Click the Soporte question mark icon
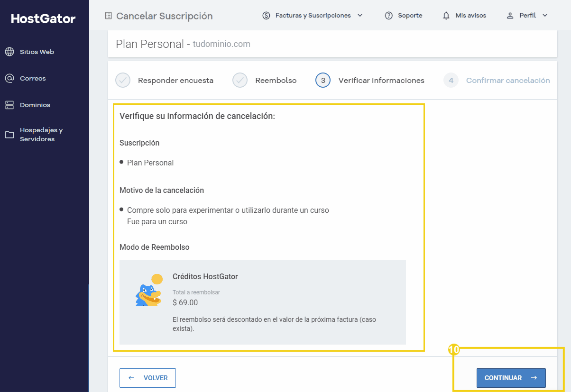571x392 pixels. point(389,16)
